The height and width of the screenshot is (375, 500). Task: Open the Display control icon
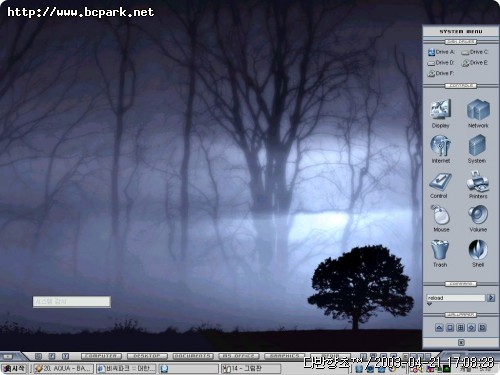click(x=441, y=114)
